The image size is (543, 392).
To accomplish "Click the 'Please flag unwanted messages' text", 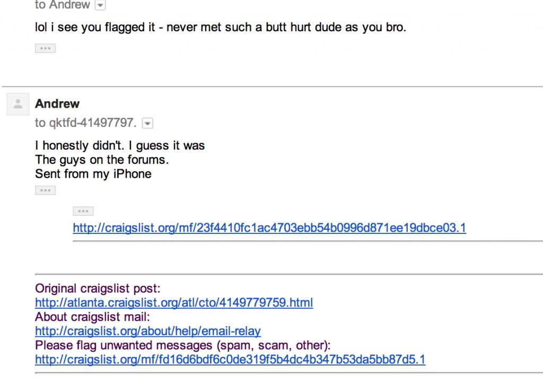I will 183,346.
